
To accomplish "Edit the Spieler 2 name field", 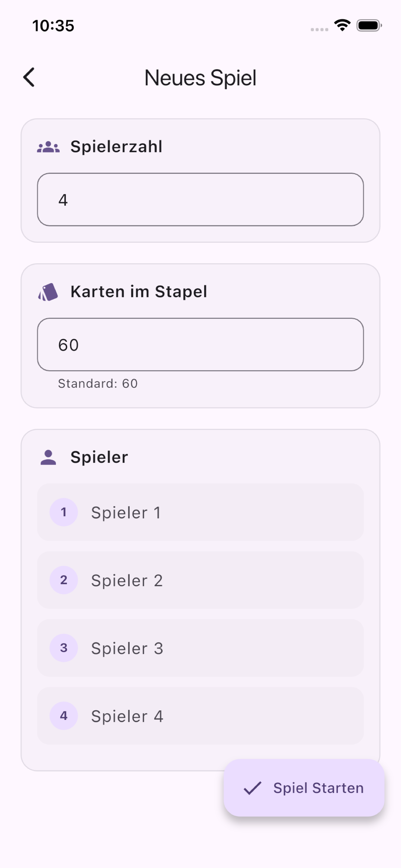I will click(x=200, y=580).
